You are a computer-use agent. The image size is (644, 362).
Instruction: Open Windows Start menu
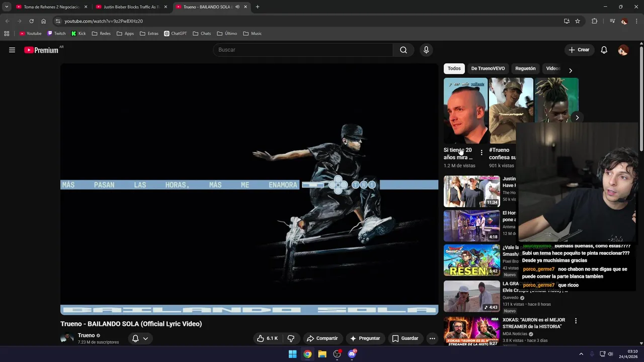tap(292, 354)
